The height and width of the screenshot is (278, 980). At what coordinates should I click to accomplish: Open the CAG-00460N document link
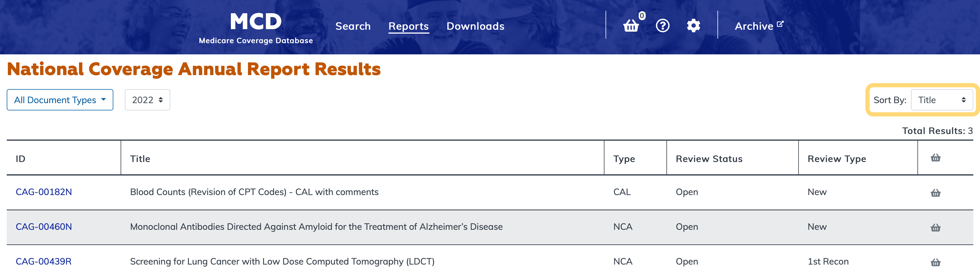[44, 227]
